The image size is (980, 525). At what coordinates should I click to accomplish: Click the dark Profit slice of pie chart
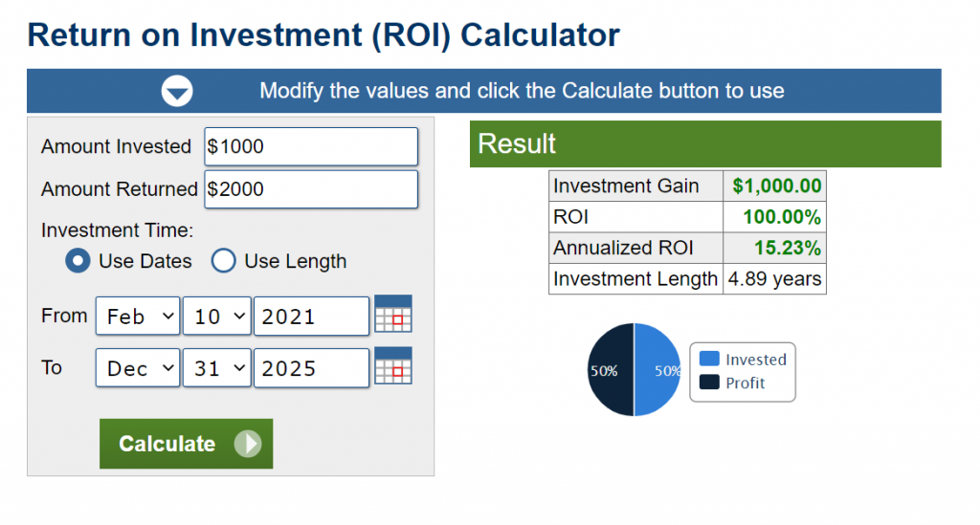coord(611,370)
